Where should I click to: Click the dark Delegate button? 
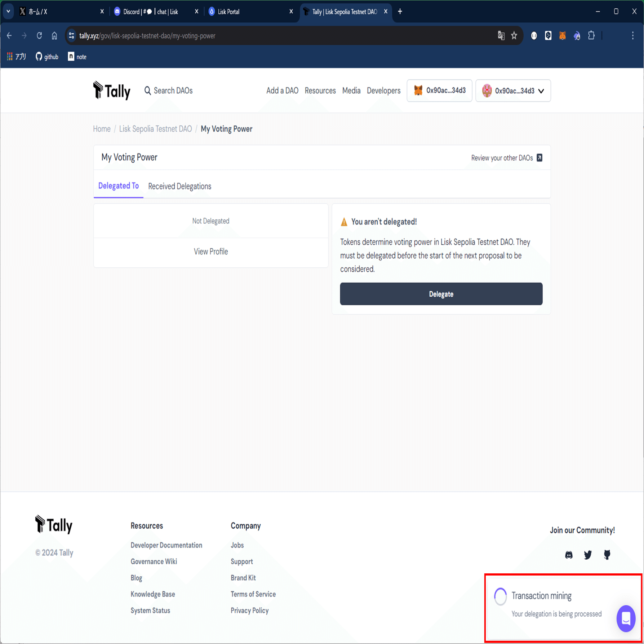pyautogui.click(x=441, y=294)
